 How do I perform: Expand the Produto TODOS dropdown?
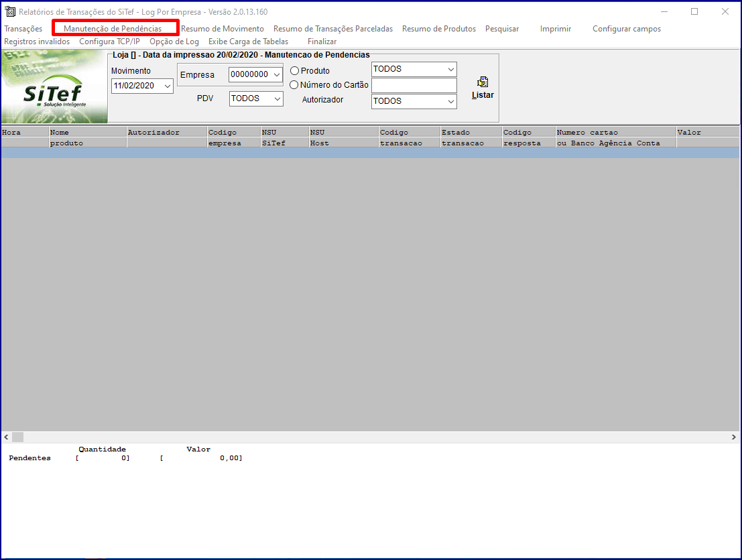451,70
